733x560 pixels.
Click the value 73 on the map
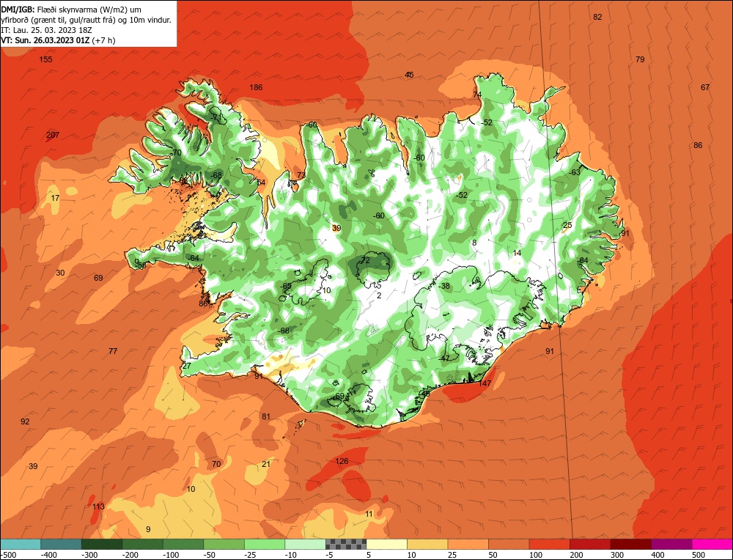301,175
